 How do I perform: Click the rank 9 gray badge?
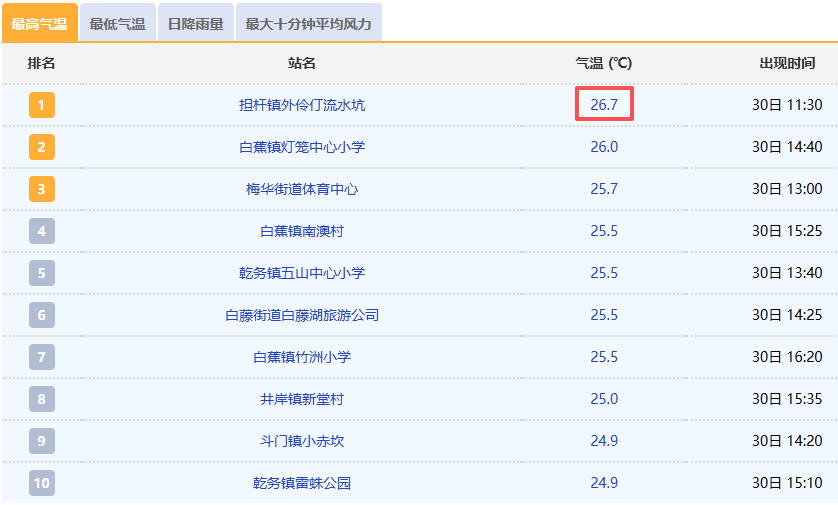42,441
